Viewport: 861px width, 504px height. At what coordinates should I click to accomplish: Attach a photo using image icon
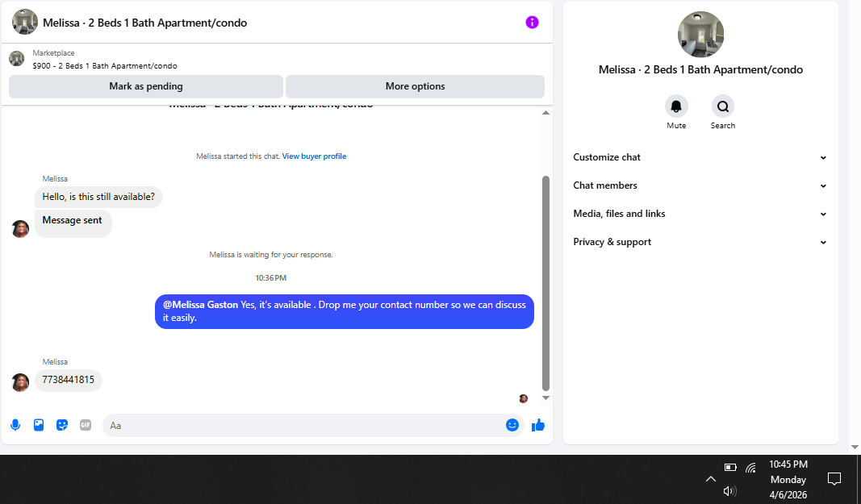tap(39, 425)
